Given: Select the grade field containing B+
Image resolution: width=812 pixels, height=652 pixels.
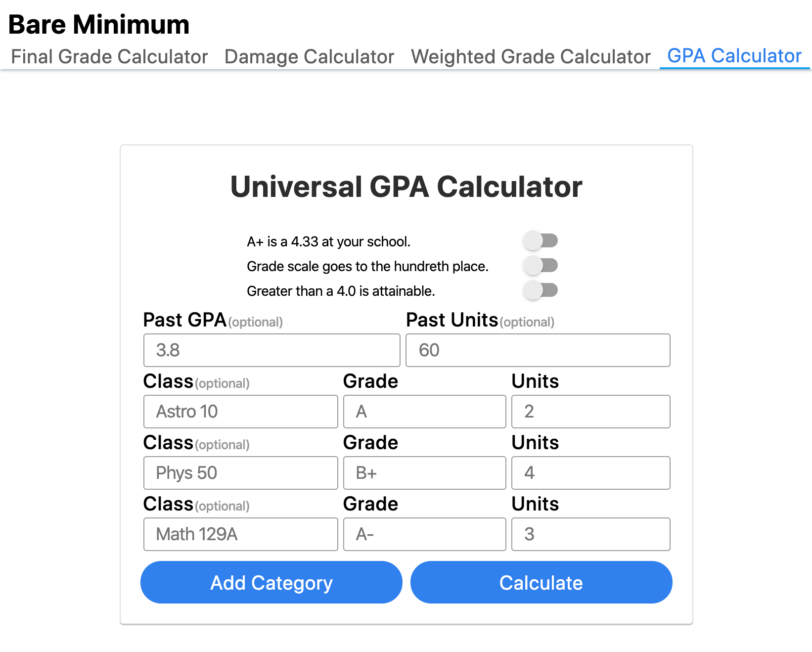Looking at the screenshot, I should click(424, 473).
